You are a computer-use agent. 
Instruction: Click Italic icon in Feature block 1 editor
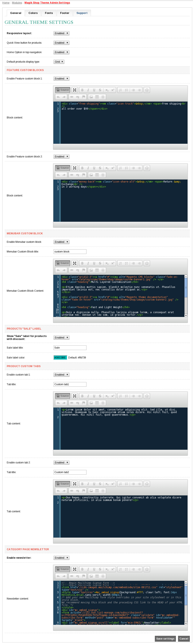coord(88,90)
